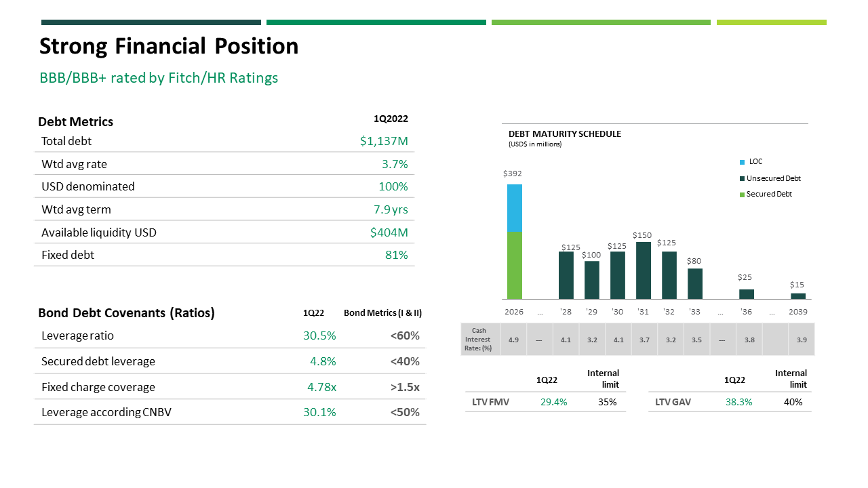Click the 'DEBT MATURITY SCHEDULE' chart title
Screen dimensions: 868x488
[x=565, y=134]
